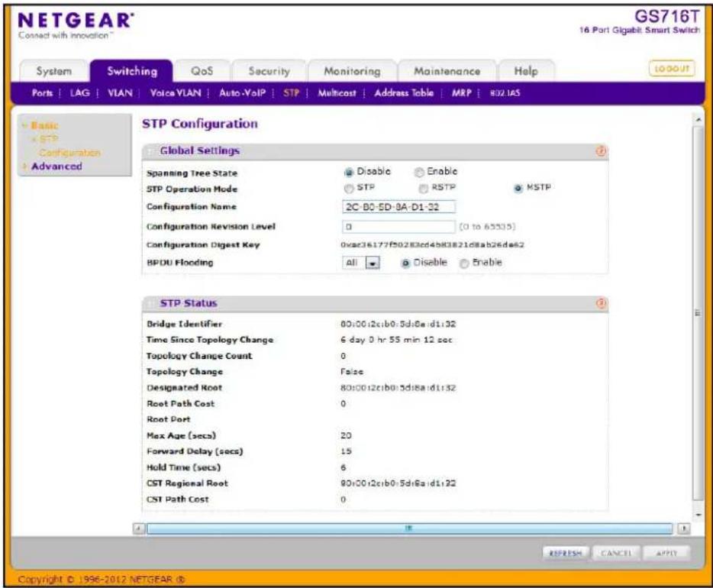Screen dimensions: 713x588
Task: Click the LOGOUT button
Action: click(x=672, y=69)
